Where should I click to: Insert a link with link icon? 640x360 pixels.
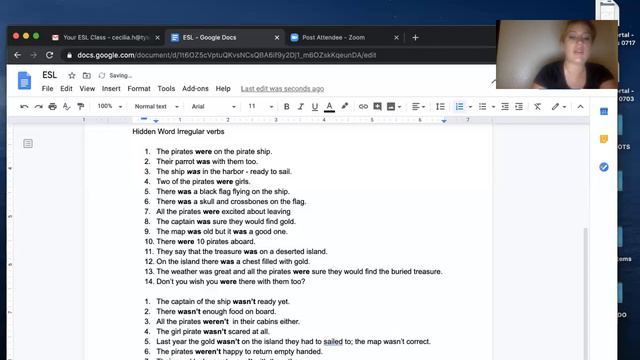point(363,107)
